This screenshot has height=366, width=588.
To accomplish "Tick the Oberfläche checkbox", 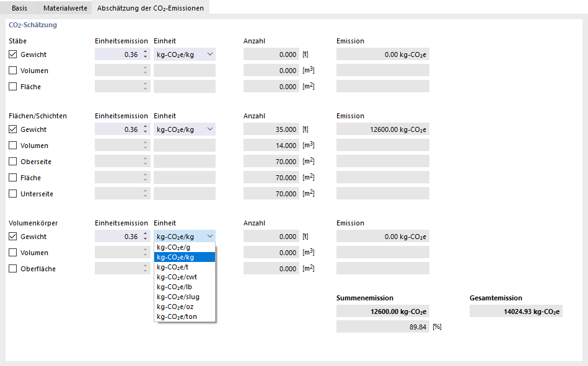I will pyautogui.click(x=13, y=269).
